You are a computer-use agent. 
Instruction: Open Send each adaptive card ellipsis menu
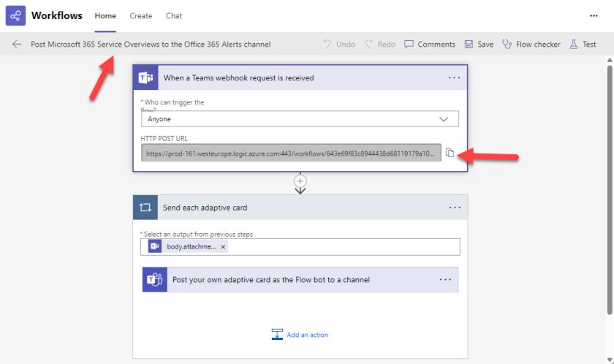point(455,208)
